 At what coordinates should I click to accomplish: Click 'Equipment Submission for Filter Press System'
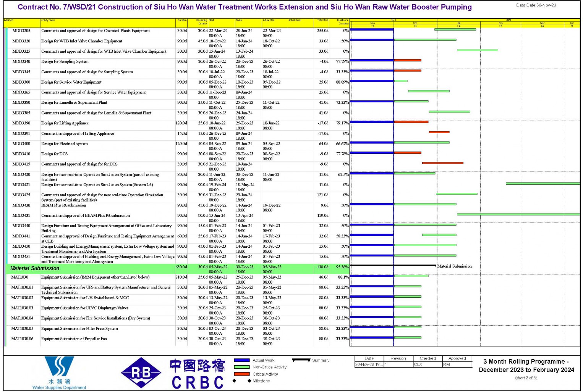pos(79,329)
